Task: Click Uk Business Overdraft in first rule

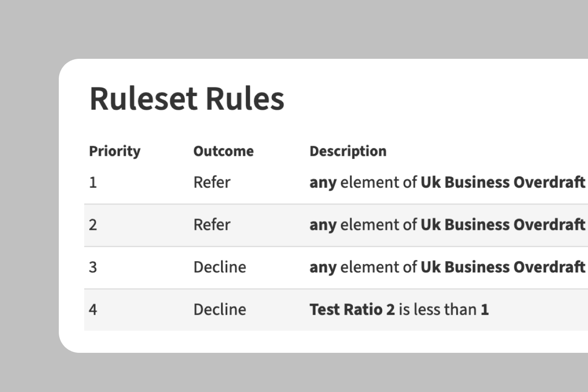Action: click(503, 183)
